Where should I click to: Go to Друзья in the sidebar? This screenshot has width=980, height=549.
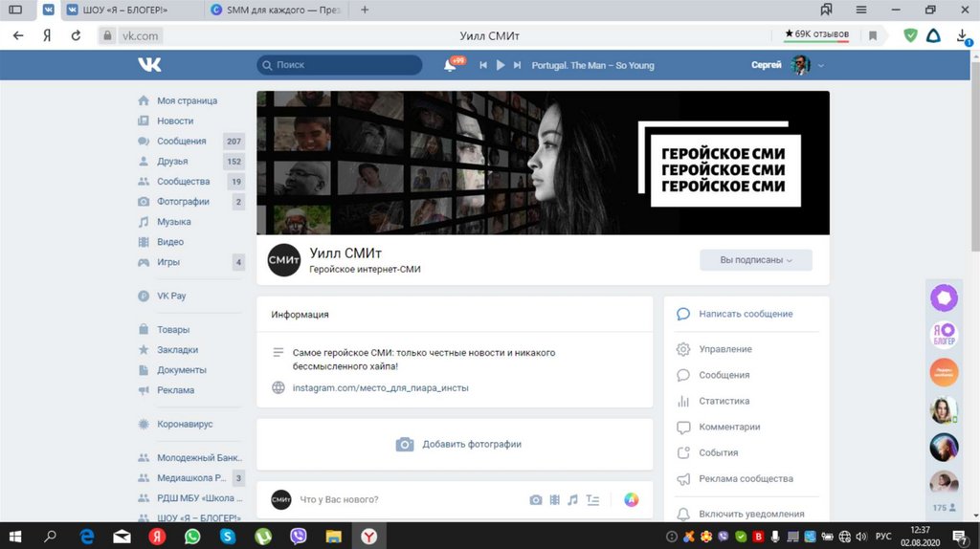click(172, 162)
